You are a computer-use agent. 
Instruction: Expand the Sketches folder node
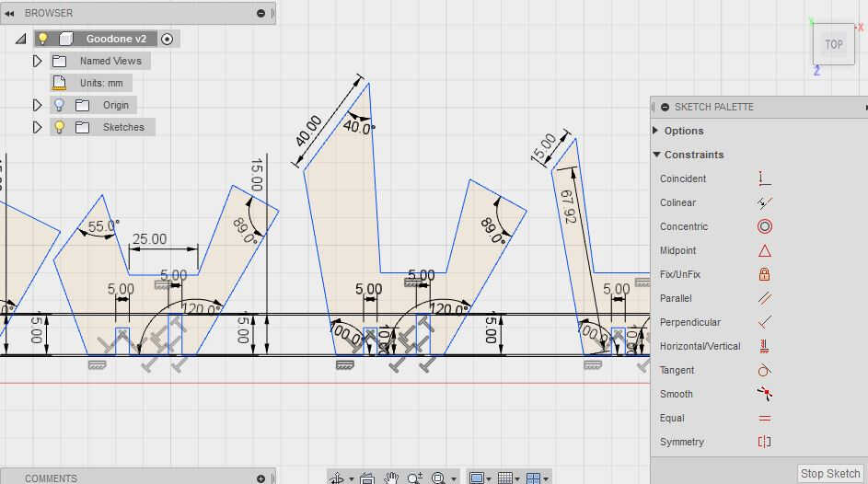coord(37,127)
